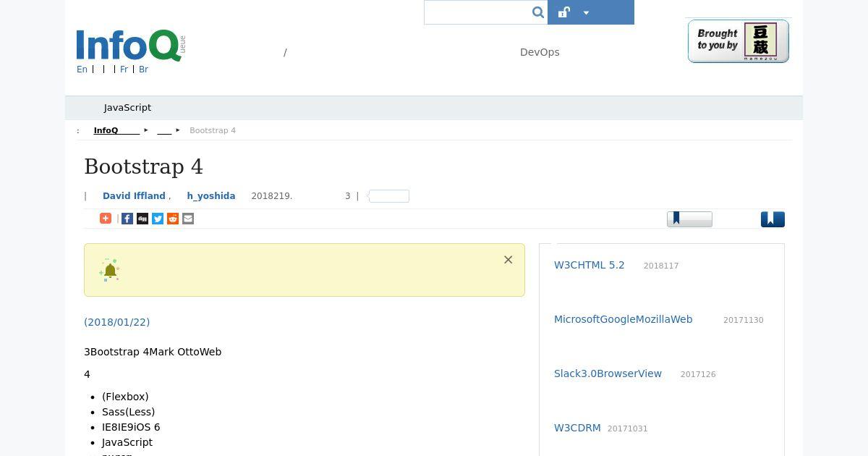The width and height of the screenshot is (868, 456).
Task: Click the Bootstrap 4 article title
Action: click(144, 166)
